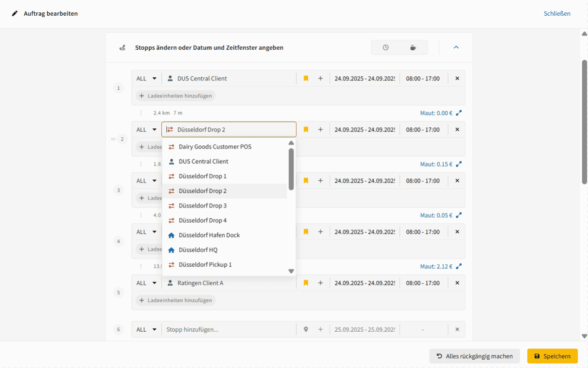588x368 pixels.
Task: Click Alles rückgängig machen button
Action: click(475, 356)
